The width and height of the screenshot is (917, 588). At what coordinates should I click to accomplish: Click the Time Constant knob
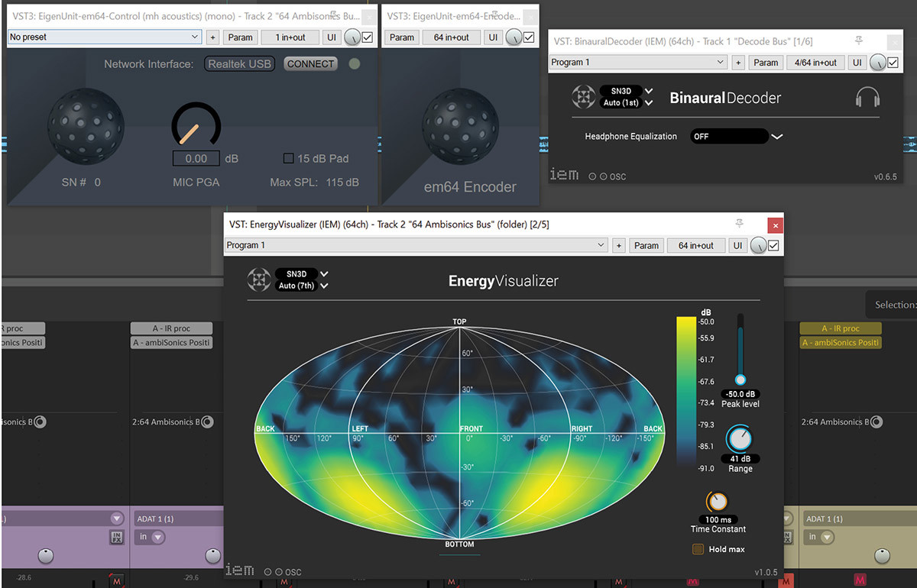point(718,502)
